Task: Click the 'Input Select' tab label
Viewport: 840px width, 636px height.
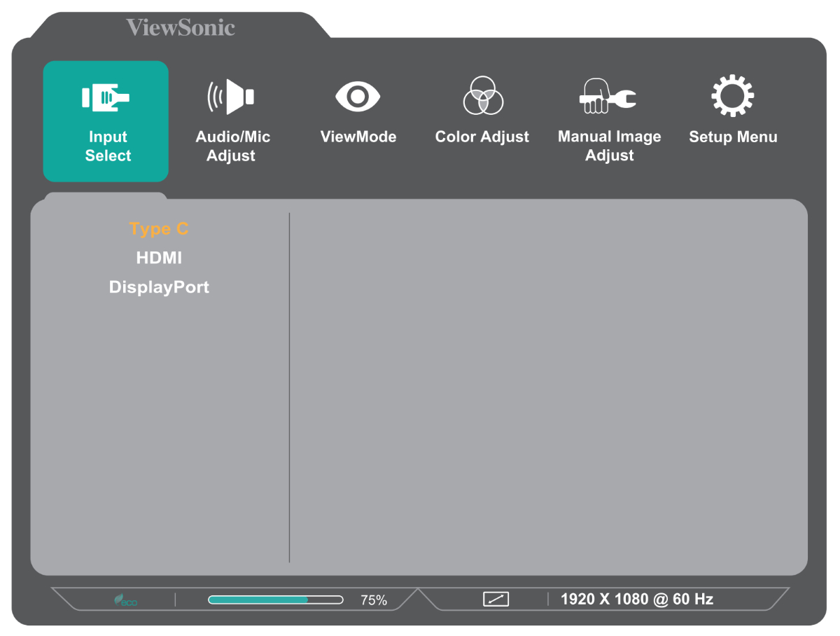Action: click(x=108, y=146)
